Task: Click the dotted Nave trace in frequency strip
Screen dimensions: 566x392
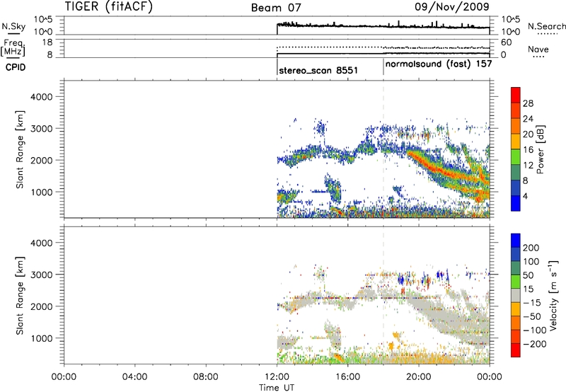Action: click(383, 47)
